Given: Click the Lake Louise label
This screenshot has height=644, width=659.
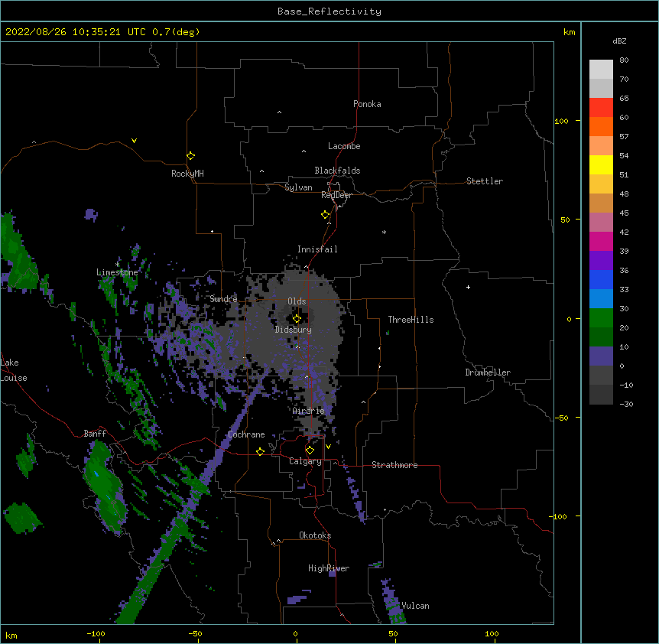Looking at the screenshot, I should [x=14, y=370].
